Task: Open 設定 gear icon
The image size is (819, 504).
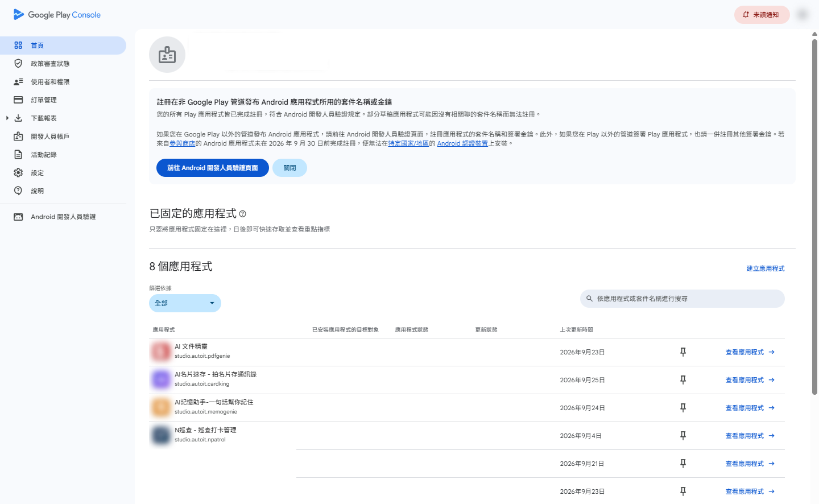Action: [18, 173]
